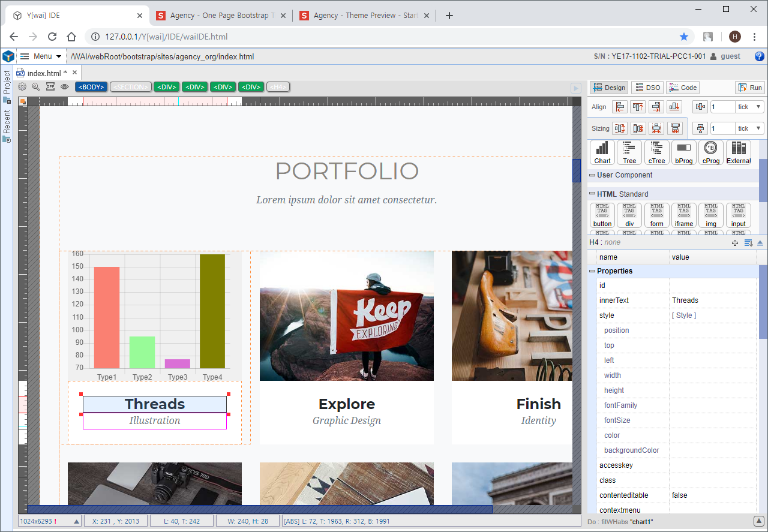768x532 pixels.
Task: Collapse the HTML Standard section
Action: tap(592, 194)
